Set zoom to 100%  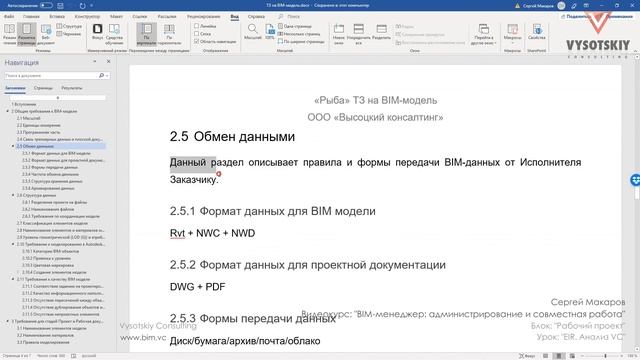tap(270, 32)
